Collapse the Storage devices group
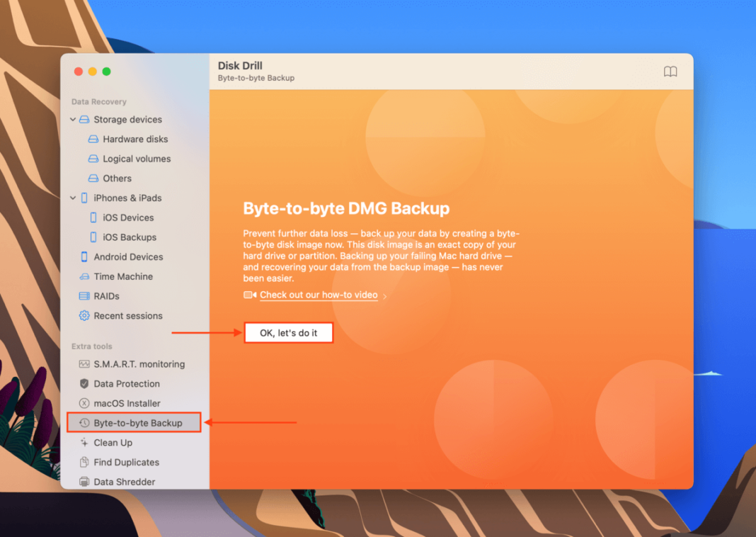The image size is (756, 537). pos(73,119)
